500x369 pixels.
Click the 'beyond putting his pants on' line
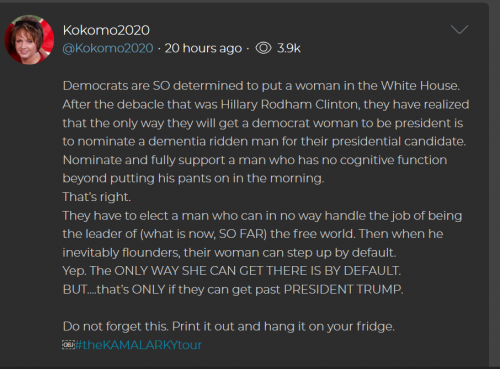coord(193,178)
